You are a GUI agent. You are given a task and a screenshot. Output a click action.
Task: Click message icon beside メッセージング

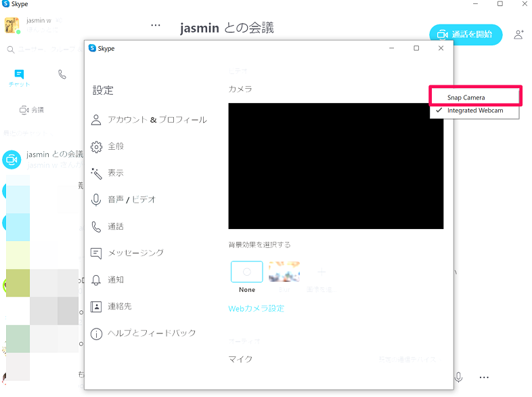click(96, 253)
